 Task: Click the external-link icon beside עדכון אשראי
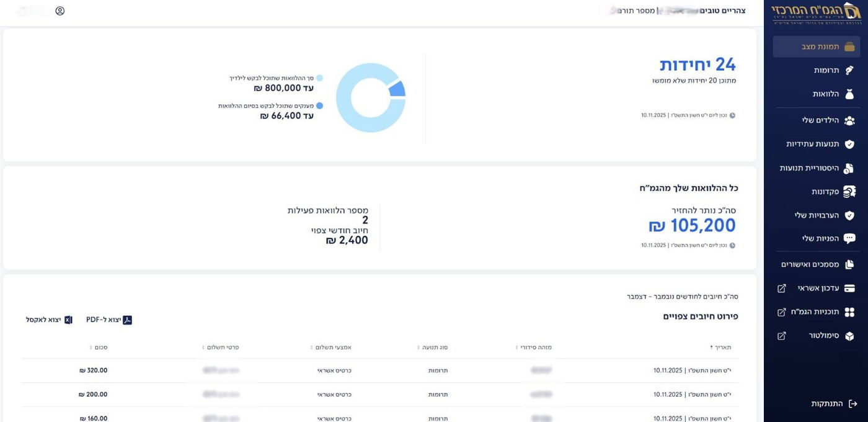782,289
